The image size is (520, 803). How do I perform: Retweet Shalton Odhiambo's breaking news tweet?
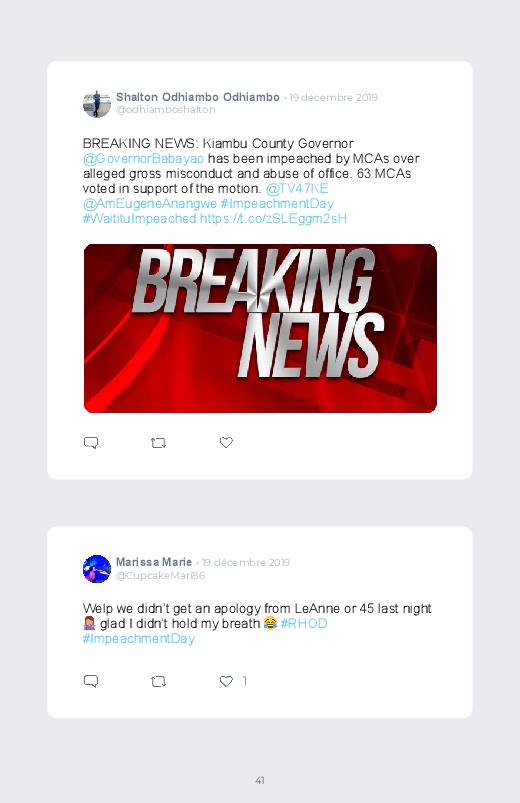(158, 442)
